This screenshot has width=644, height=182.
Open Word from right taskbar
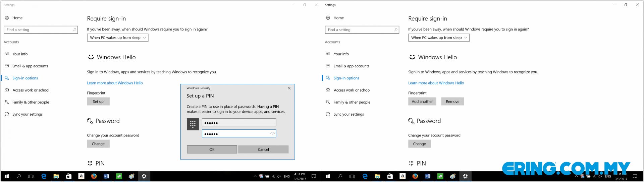pyautogui.click(x=428, y=176)
